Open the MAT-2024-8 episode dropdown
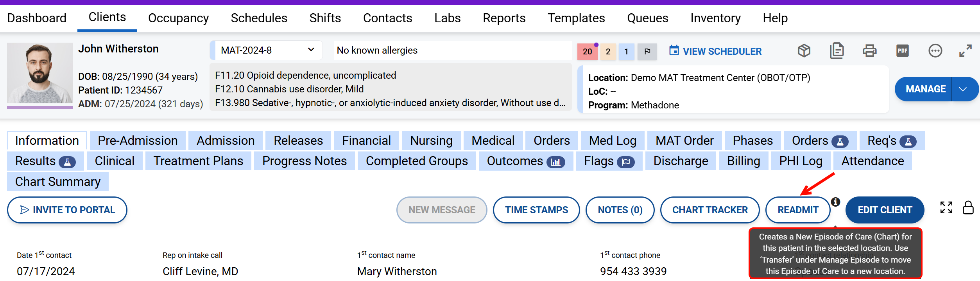980x281 pixels. [x=267, y=50]
